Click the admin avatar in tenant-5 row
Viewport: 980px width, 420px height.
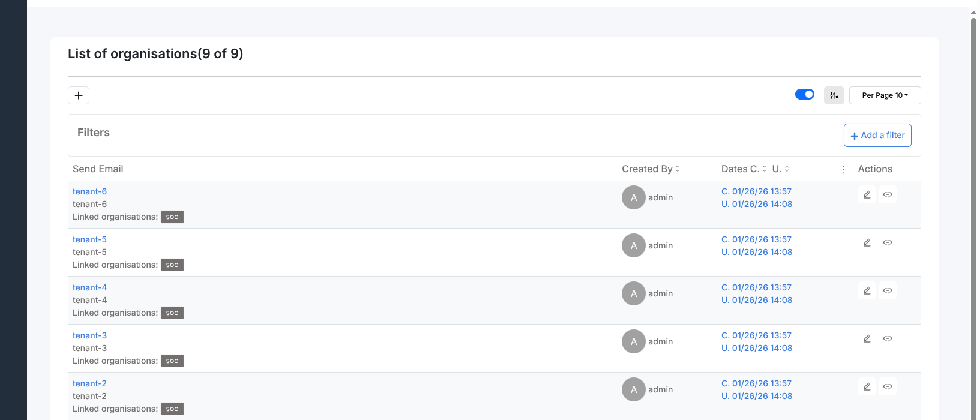pos(634,245)
